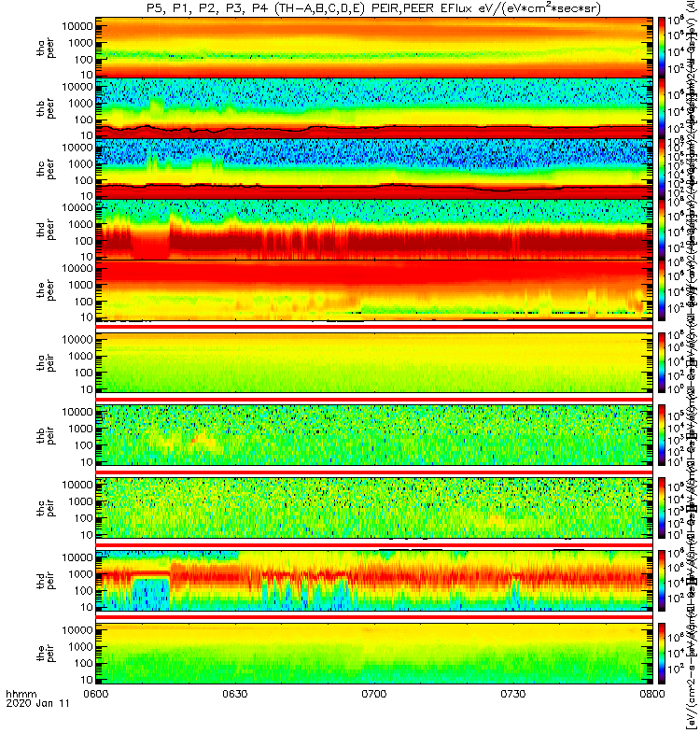
Task: Click the 0800 time axis label
Action: [651, 694]
